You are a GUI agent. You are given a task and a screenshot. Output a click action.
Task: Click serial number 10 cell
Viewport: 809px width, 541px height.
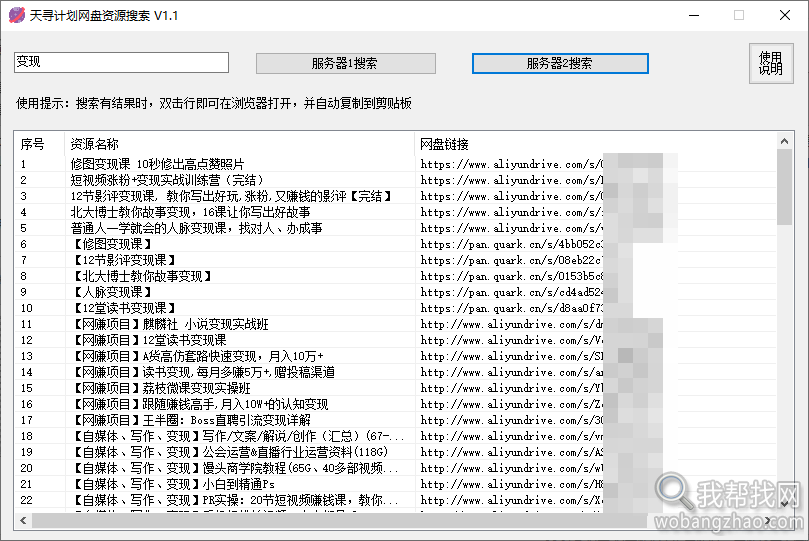tap(26, 308)
